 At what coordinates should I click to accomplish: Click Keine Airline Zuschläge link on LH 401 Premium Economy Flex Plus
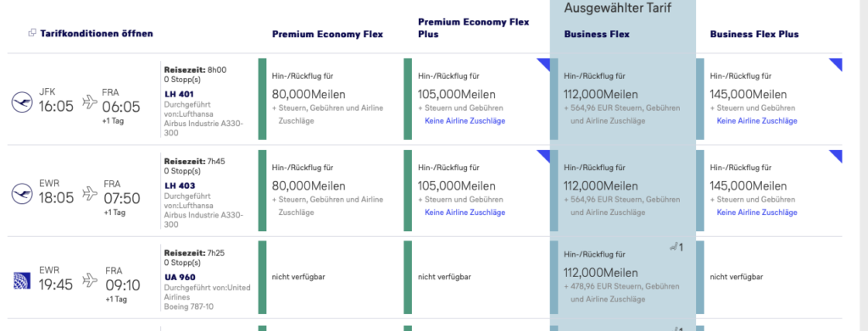click(x=465, y=121)
